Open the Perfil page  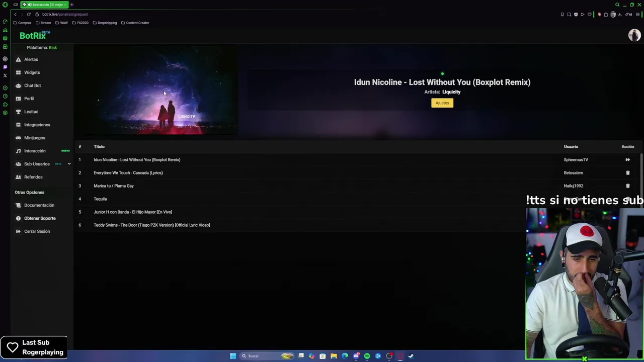[x=29, y=99]
